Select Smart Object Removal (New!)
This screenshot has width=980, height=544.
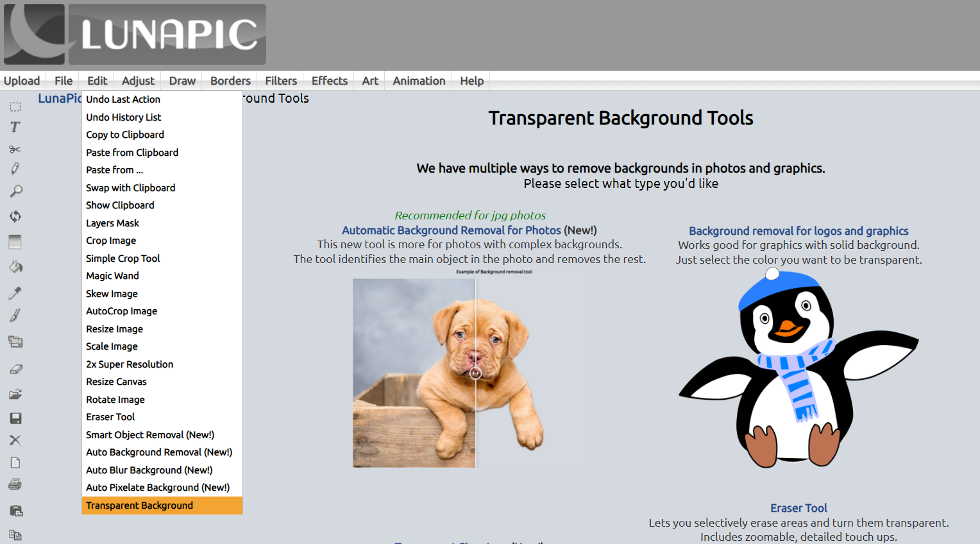point(162,435)
